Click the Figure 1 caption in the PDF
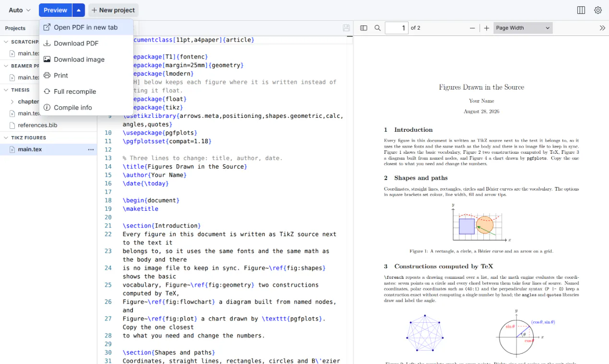Screen dimensions: 609x364 (x=481, y=251)
